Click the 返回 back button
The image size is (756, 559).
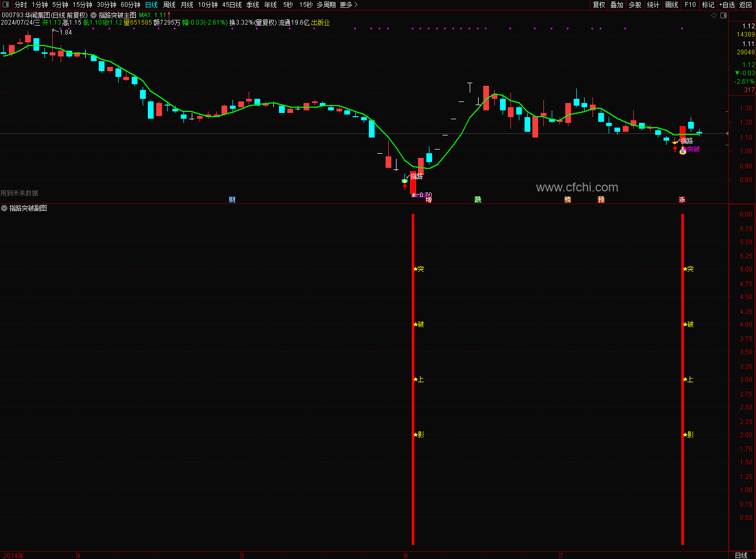pyautogui.click(x=746, y=5)
